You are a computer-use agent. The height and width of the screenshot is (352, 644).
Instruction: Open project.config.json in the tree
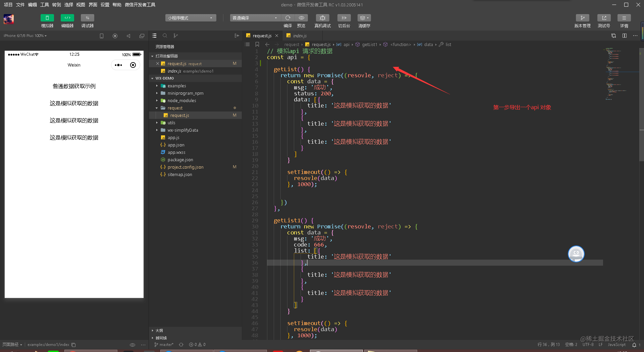185,167
